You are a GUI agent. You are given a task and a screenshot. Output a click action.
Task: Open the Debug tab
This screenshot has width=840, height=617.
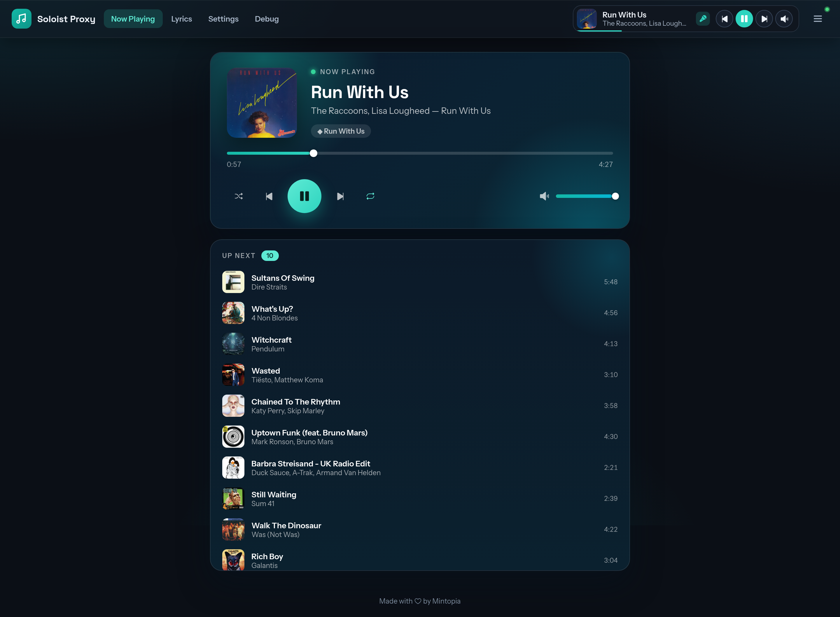click(267, 19)
